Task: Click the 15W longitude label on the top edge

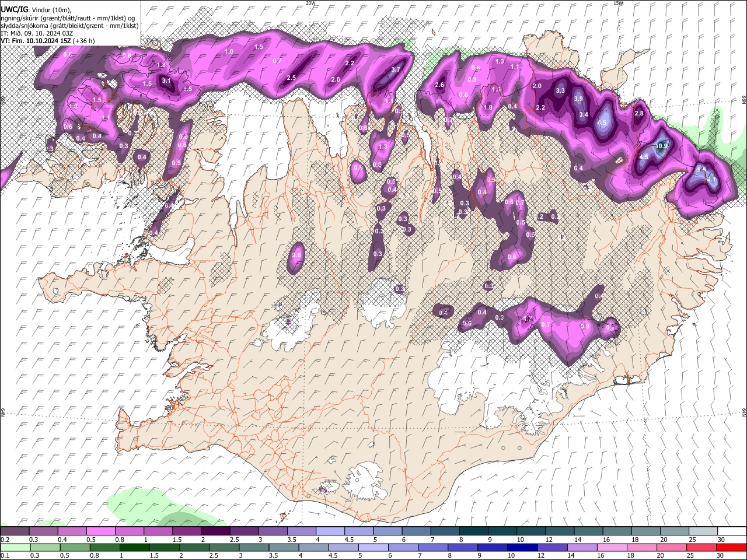Action: [x=618, y=3]
